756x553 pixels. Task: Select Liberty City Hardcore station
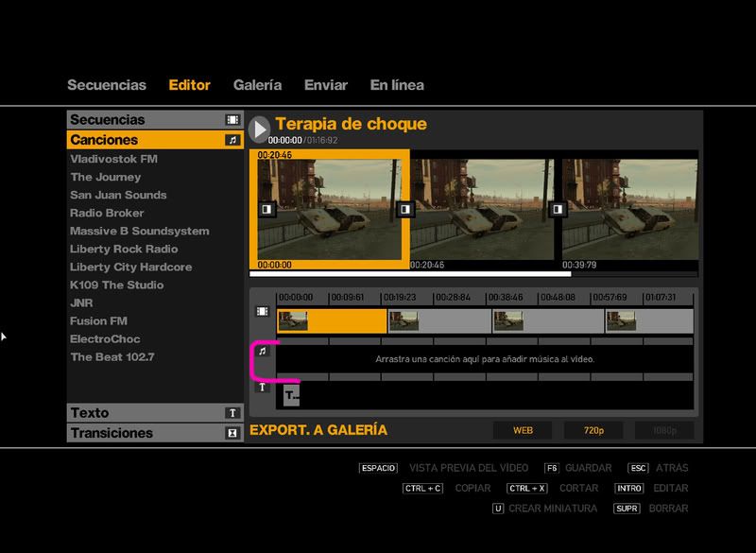(130, 267)
